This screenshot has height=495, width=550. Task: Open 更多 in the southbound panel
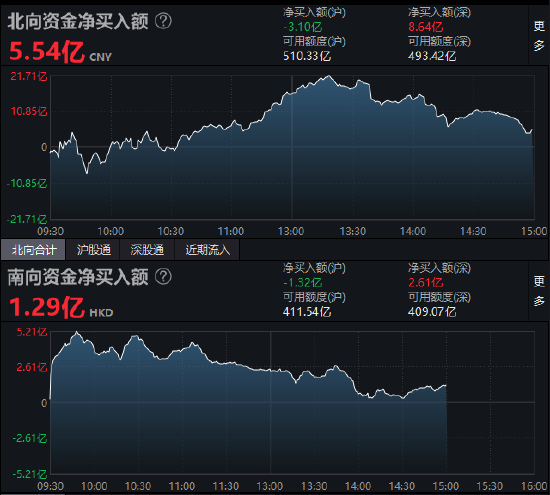point(539,291)
